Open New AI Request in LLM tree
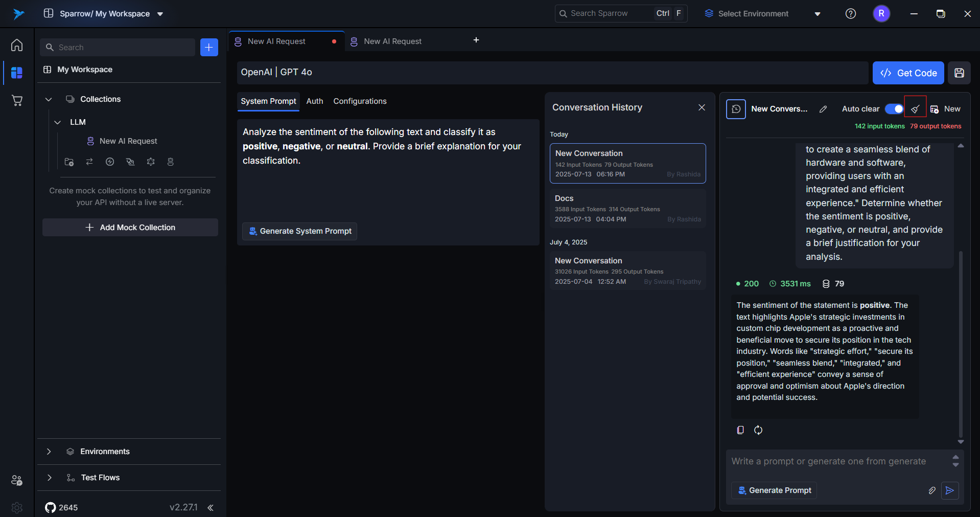980x517 pixels. pyautogui.click(x=128, y=141)
